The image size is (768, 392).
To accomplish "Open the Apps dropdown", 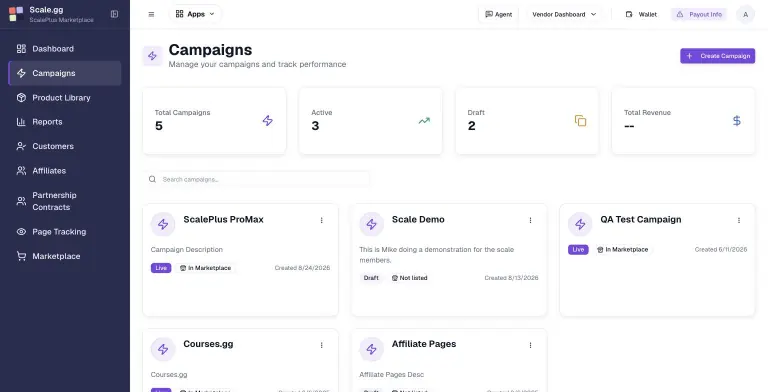I will (x=195, y=14).
